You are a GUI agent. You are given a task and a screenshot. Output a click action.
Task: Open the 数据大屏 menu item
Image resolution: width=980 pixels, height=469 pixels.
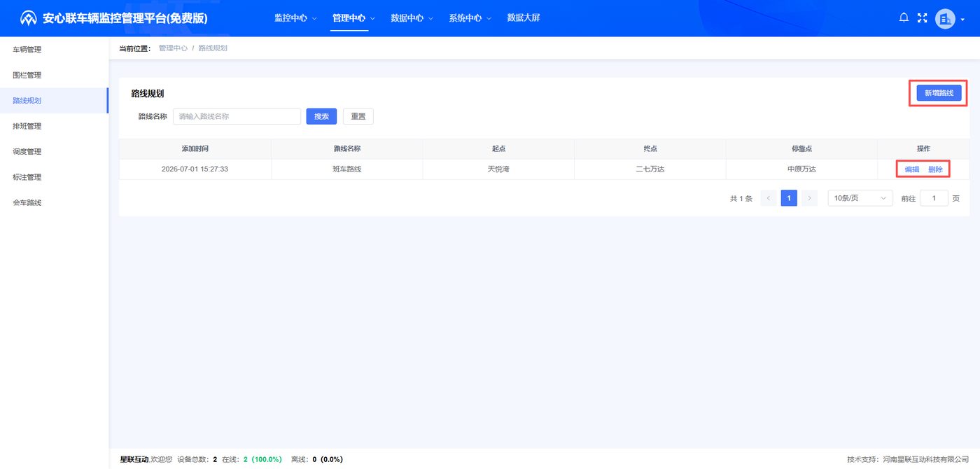tap(524, 18)
